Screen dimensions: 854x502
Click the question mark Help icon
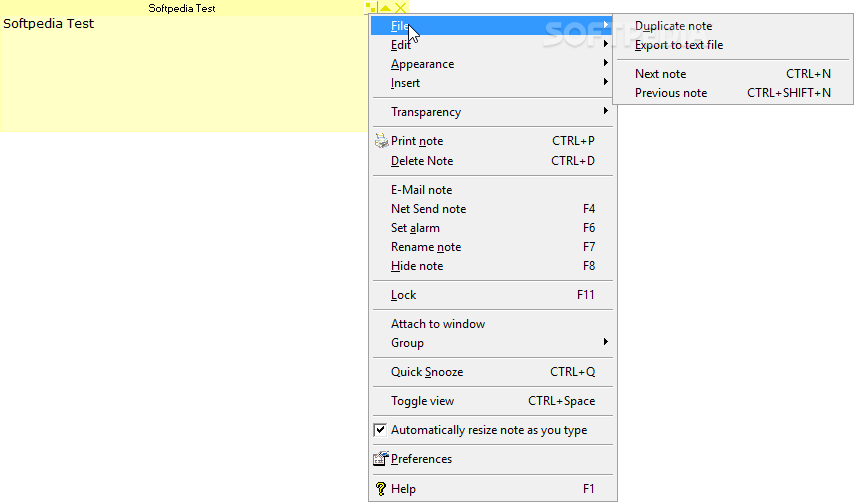coord(381,489)
